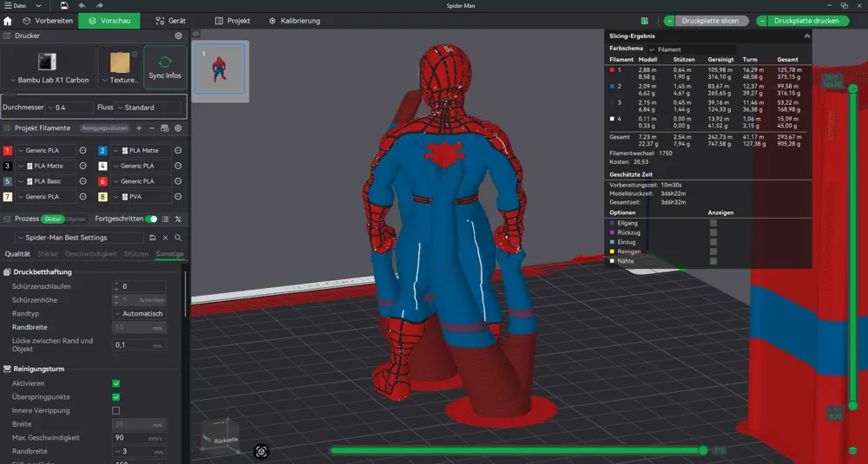Open printer settings gear in Drucker header
The height and width of the screenshot is (464, 868).
pyautogui.click(x=178, y=36)
